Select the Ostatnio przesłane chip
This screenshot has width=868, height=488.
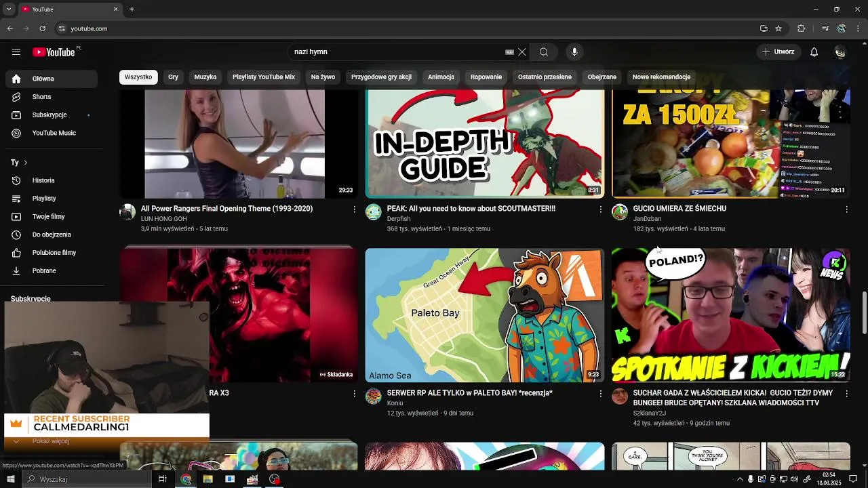[x=545, y=77]
